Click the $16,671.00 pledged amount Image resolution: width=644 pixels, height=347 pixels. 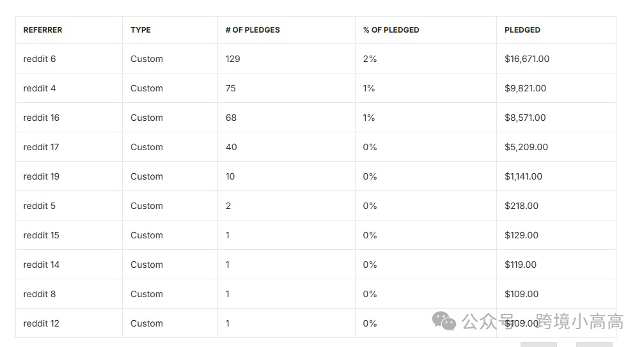[527, 59]
